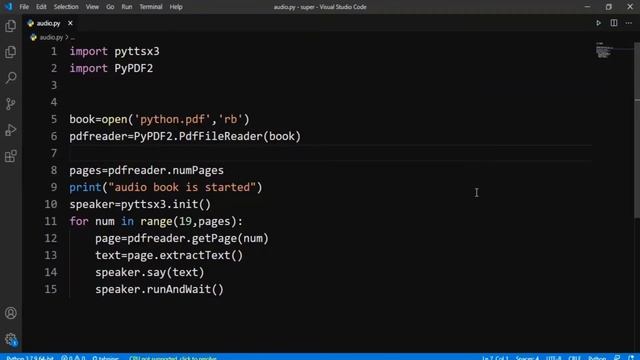Screen dimensions: 640x360
Task: Expand the breadcrumb ellipsis after audio.py
Action: 73,37
